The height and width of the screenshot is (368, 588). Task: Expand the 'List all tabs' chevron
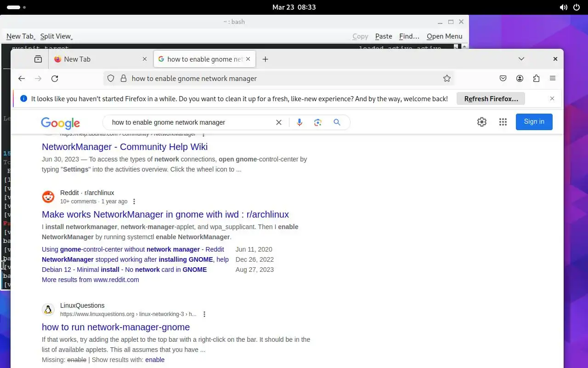(521, 59)
